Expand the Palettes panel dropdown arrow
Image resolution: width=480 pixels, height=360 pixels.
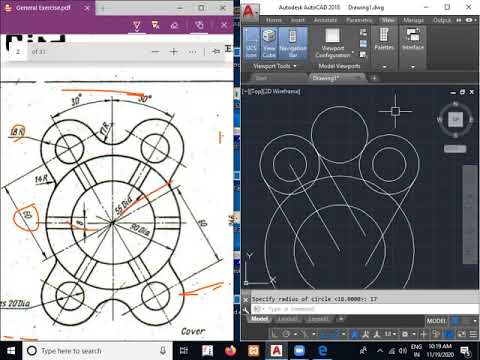[384, 67]
